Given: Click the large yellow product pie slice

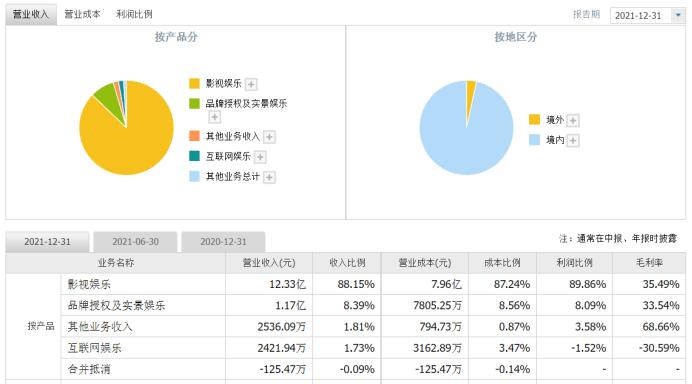Looking at the screenshot, I should [x=132, y=141].
